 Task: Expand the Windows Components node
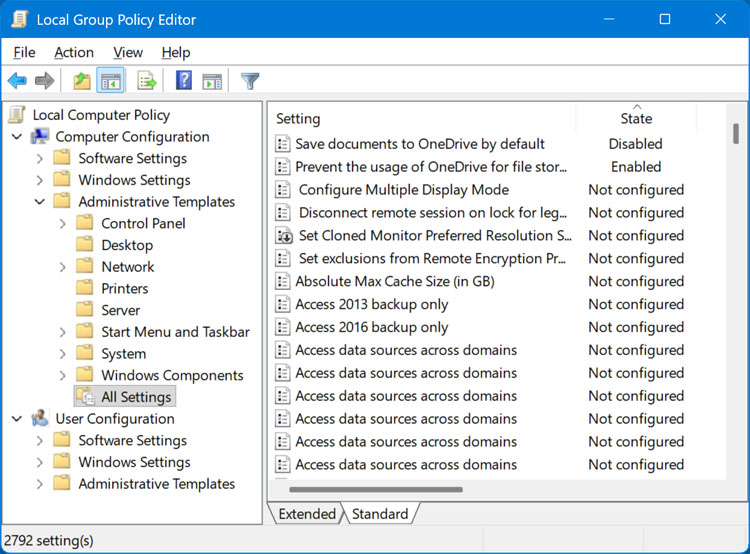tap(63, 376)
